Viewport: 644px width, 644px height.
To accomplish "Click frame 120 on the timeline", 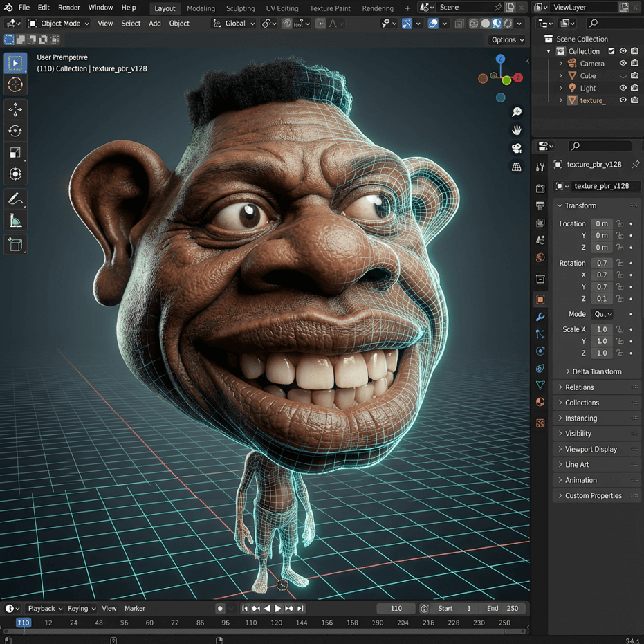I will coord(276,623).
